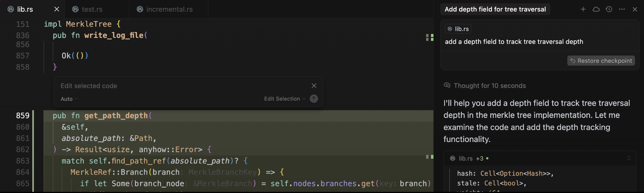Close the chat panel
The image size is (644, 193).
coord(635,9)
